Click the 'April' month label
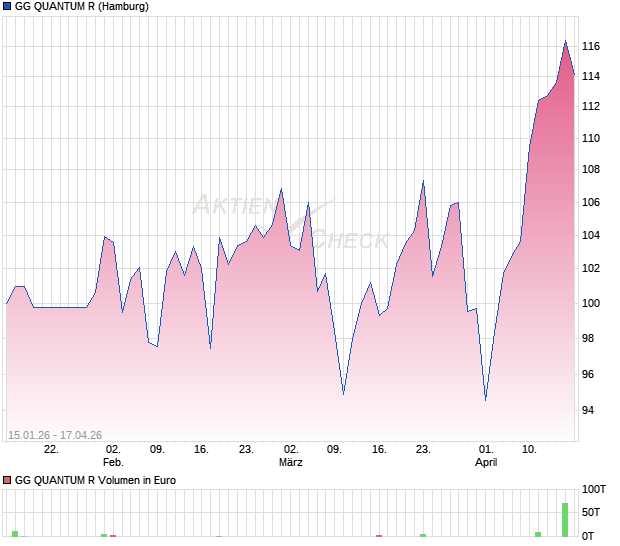 pyautogui.click(x=486, y=462)
